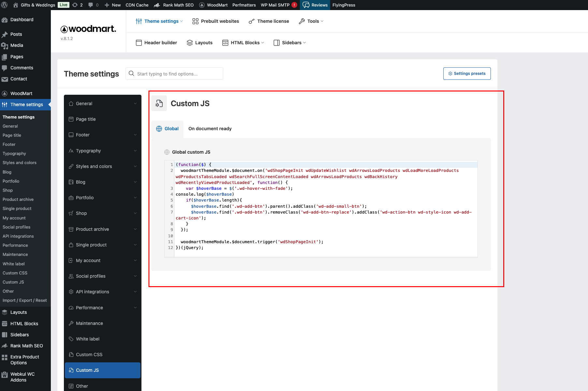Open CDN Cache in admin bar

tap(137, 5)
